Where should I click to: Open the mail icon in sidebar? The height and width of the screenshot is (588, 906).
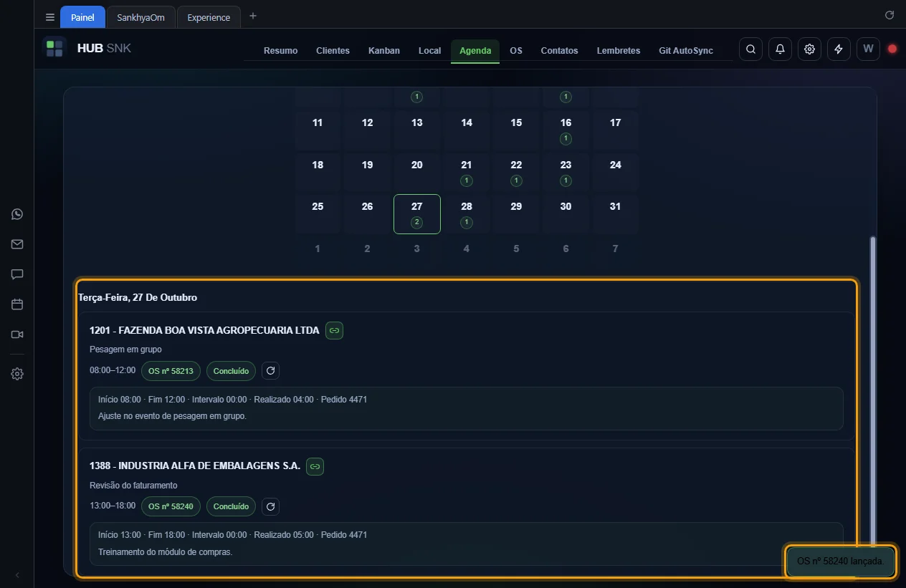tap(17, 244)
